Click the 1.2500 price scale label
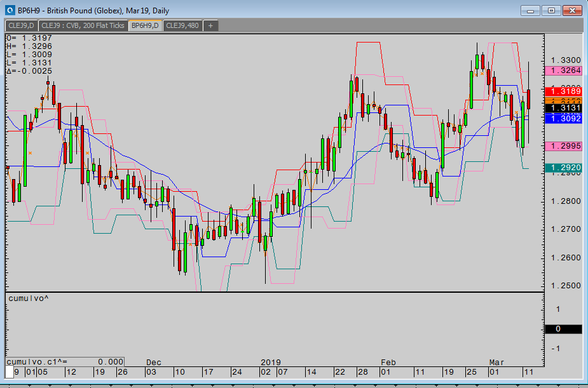This screenshot has width=588, height=388. [x=566, y=285]
